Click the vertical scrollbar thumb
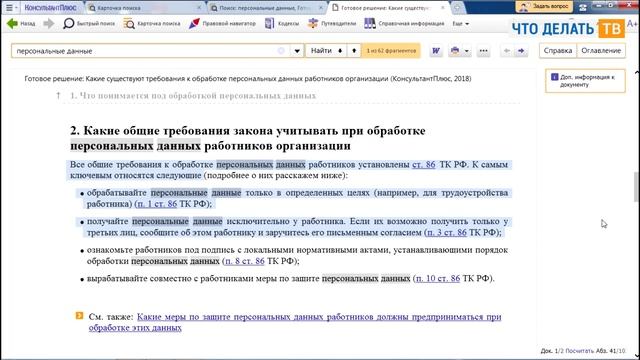The width and height of the screenshot is (640, 360). (636, 187)
